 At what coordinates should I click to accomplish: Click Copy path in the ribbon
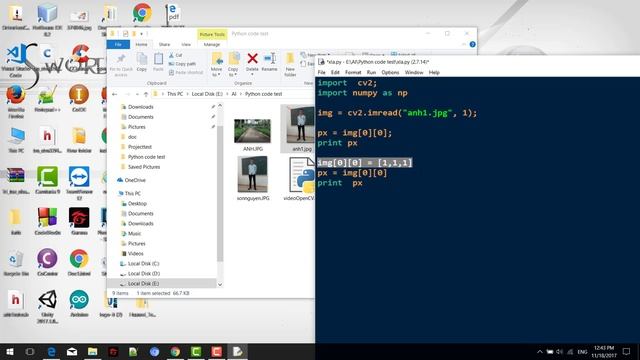(182, 64)
